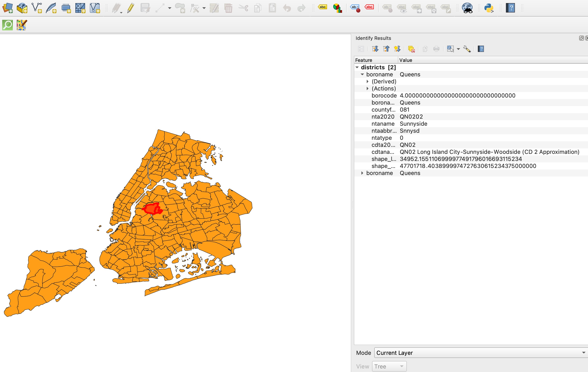Image resolution: width=588 pixels, height=372 pixels.
Task: Click the New GeoPackage Layer icon
Action: click(22, 8)
